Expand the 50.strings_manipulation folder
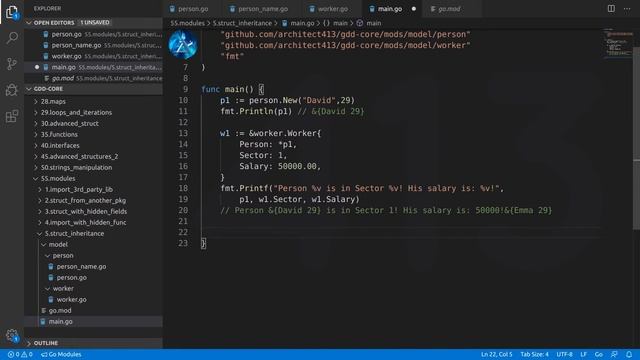The height and width of the screenshot is (360, 640). click(x=93, y=167)
